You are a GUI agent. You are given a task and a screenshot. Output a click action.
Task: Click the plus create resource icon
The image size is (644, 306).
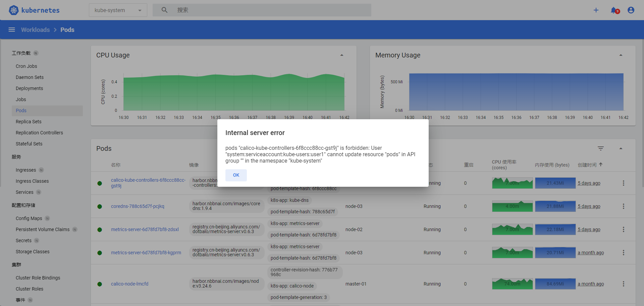pyautogui.click(x=596, y=10)
